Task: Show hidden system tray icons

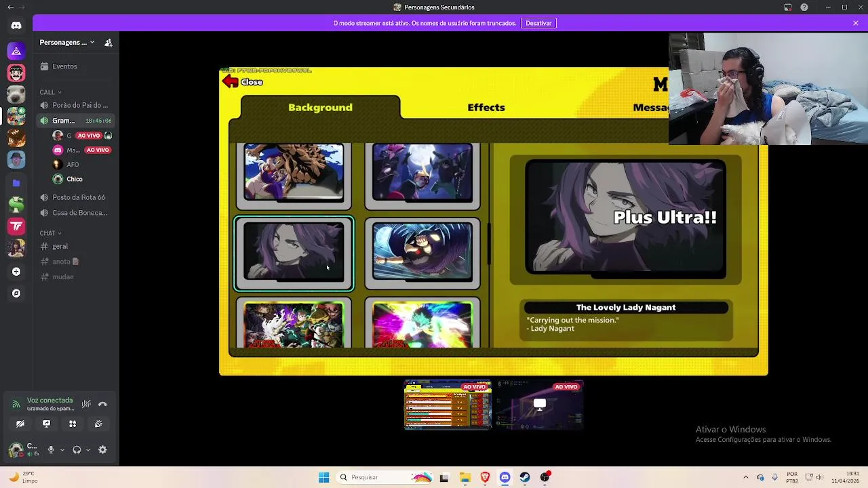Action: (x=746, y=477)
